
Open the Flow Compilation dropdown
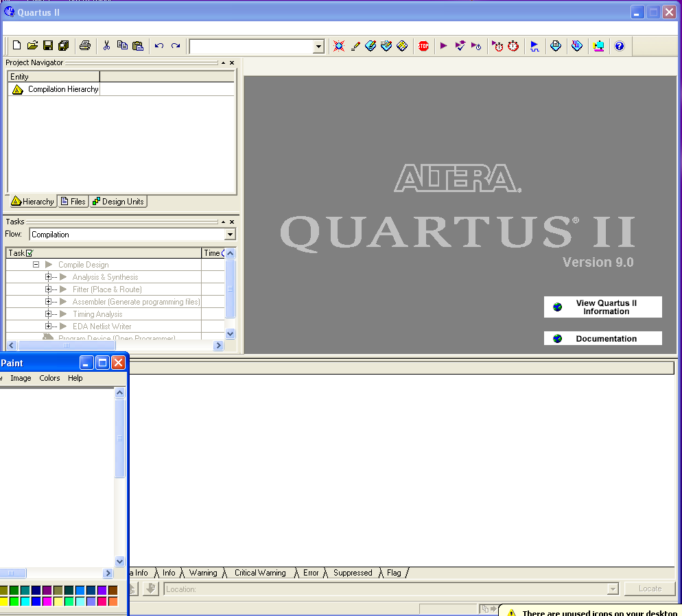(230, 235)
